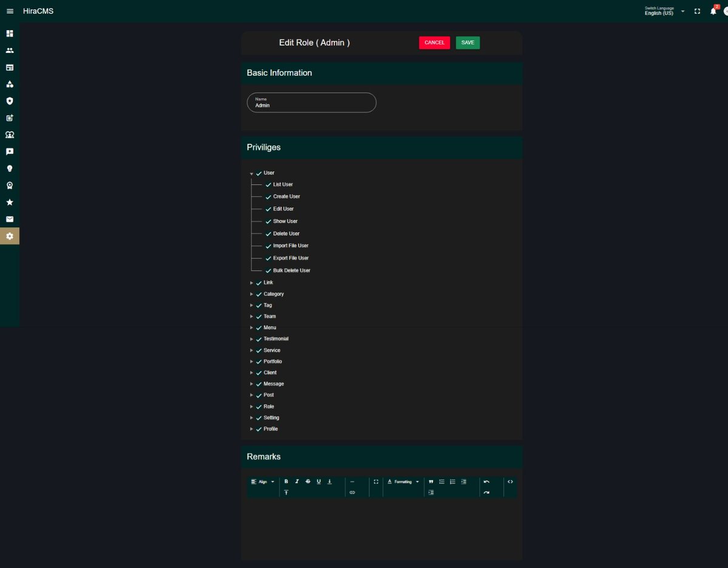Open the team group sidebar icon
728x568 pixels.
click(10, 135)
